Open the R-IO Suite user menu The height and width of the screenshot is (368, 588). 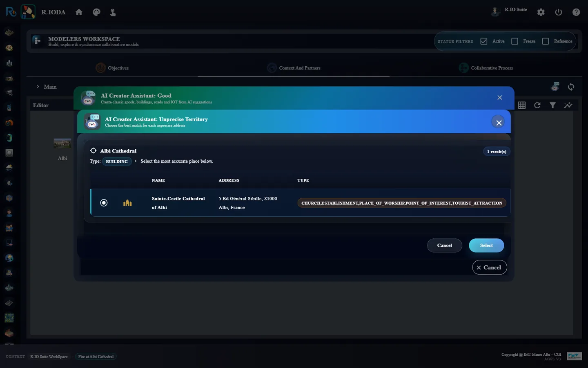(509, 11)
